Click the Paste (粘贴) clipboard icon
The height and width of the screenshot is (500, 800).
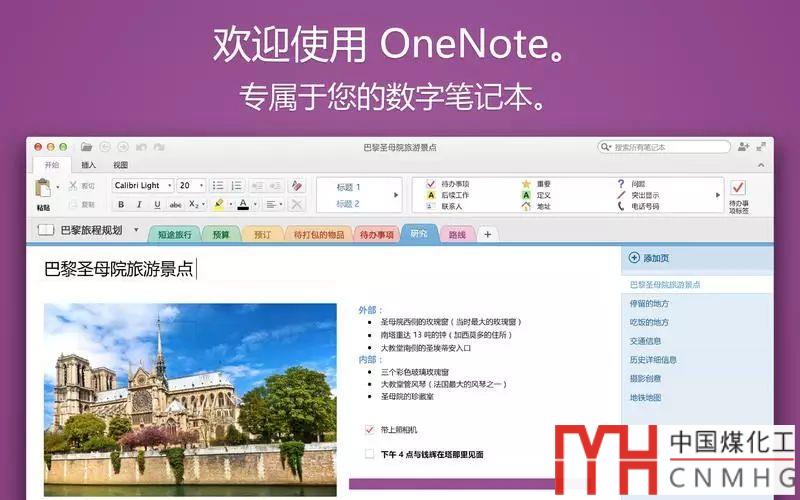pyautogui.click(x=43, y=188)
